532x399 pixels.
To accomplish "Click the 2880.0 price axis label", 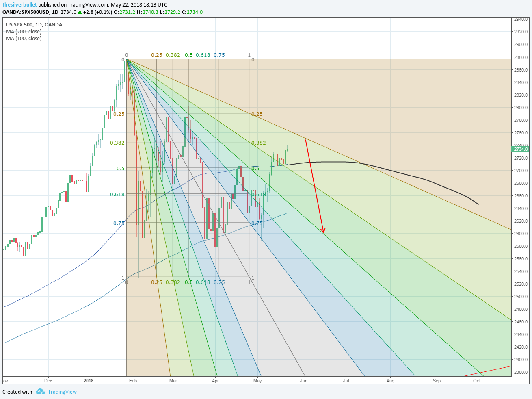I will (x=521, y=57).
